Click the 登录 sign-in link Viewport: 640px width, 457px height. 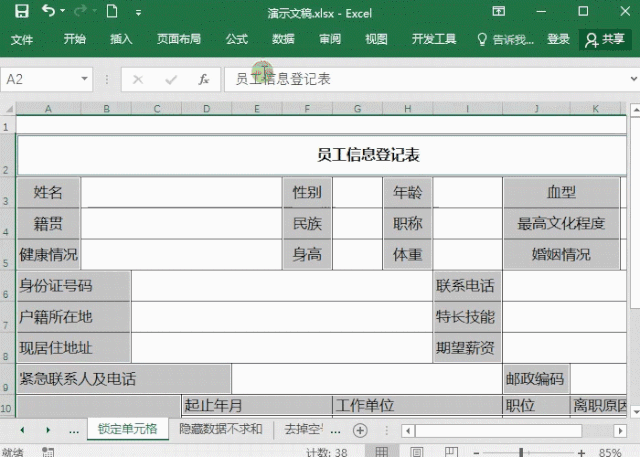tap(558, 39)
